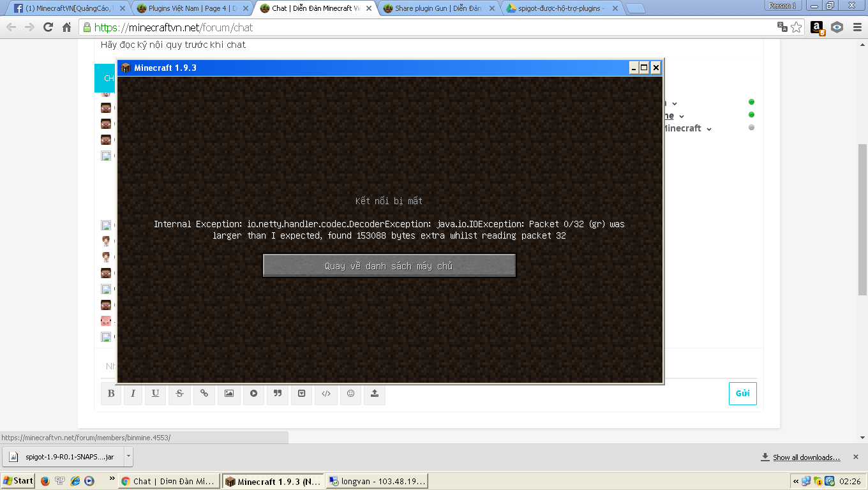Switch to Share plugin Gun tab

tap(438, 8)
